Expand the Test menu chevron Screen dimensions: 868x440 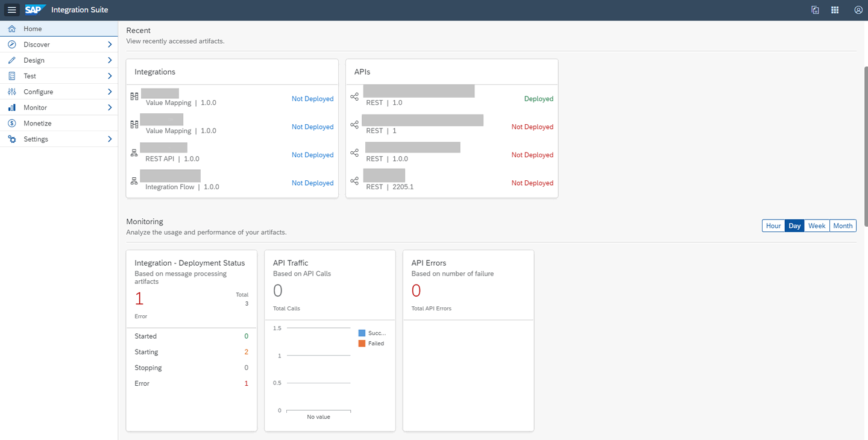coord(110,76)
